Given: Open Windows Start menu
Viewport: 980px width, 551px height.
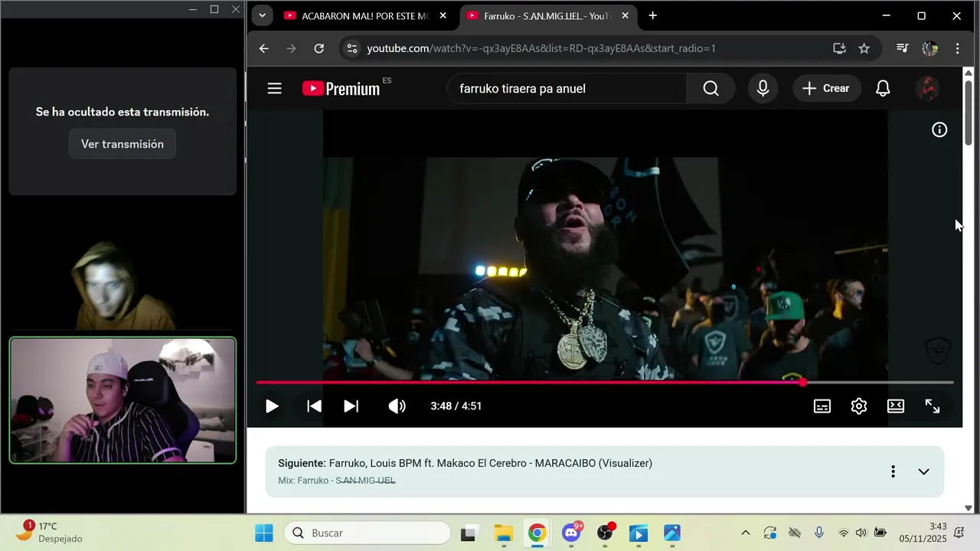Looking at the screenshot, I should pyautogui.click(x=263, y=533).
